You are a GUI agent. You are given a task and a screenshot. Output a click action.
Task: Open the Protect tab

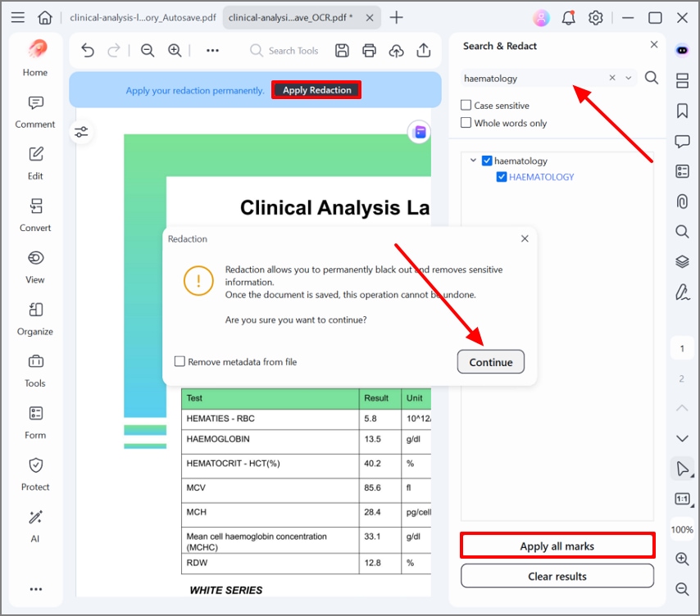coord(35,474)
